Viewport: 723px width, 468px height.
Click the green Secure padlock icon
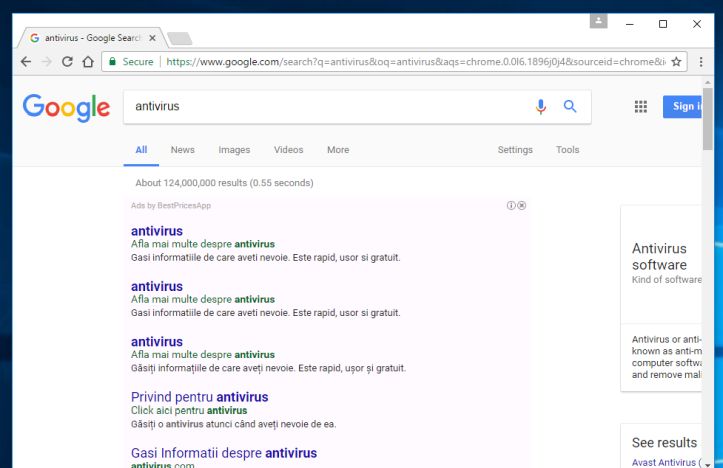click(112, 61)
